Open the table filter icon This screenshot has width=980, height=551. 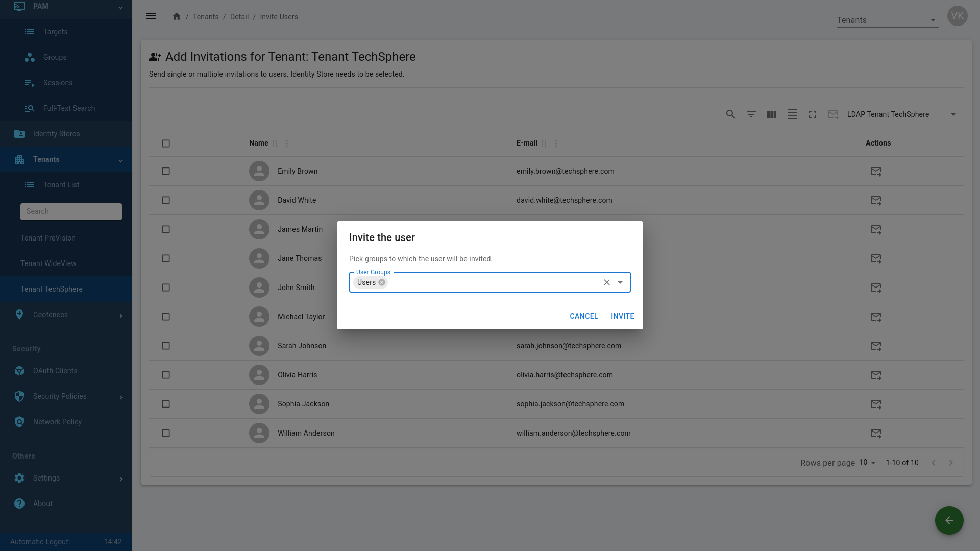751,114
